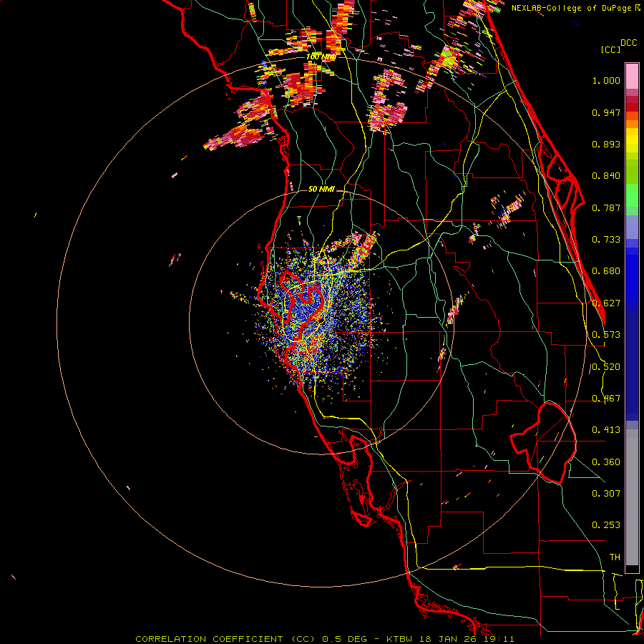Click the 0.360 color scale value

tap(606, 462)
